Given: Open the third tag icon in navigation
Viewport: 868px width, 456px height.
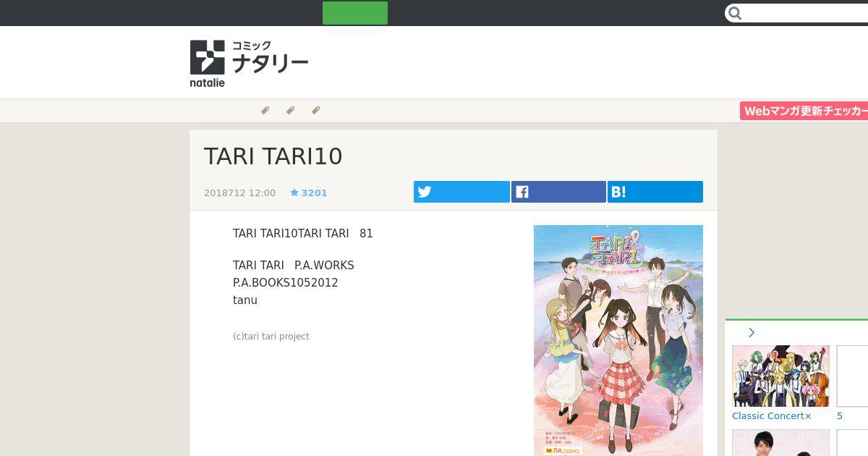Looking at the screenshot, I should tap(315, 110).
